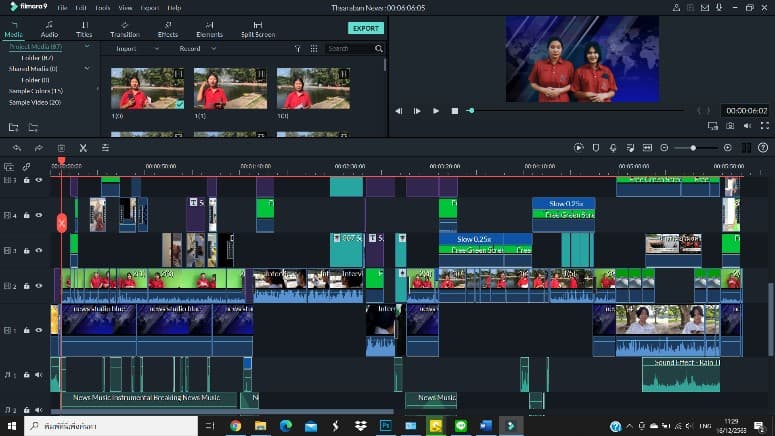Hide video track 2 with its eye icon
This screenshot has height=436, width=775.
pos(39,286)
